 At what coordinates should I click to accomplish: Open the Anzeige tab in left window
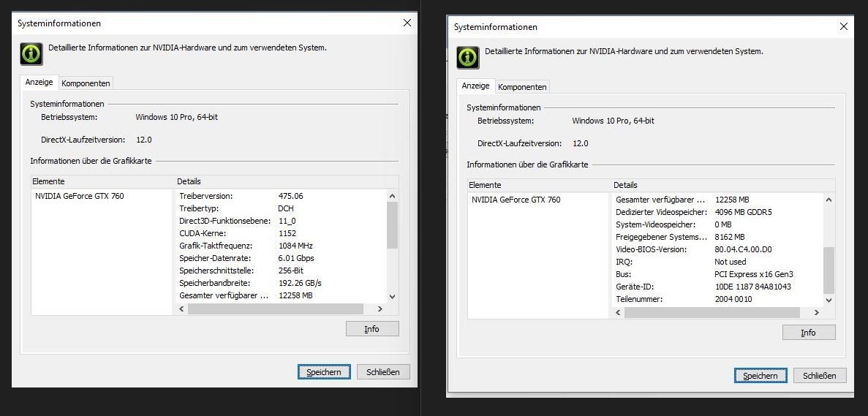pos(39,83)
